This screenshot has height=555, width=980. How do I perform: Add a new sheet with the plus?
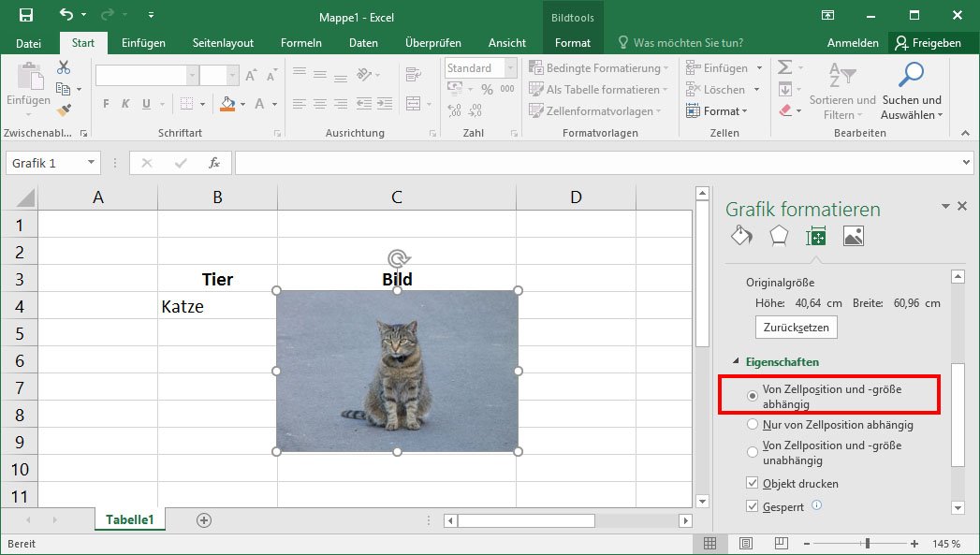coord(203,518)
